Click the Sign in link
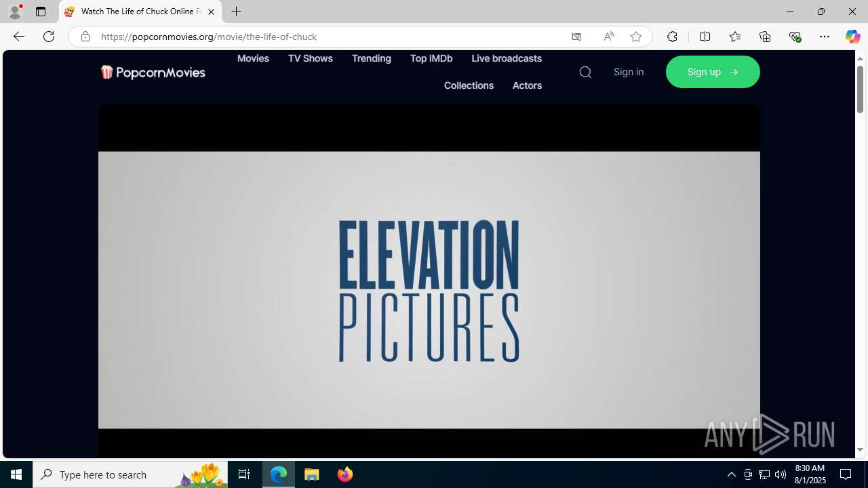The image size is (868, 488). tap(629, 72)
